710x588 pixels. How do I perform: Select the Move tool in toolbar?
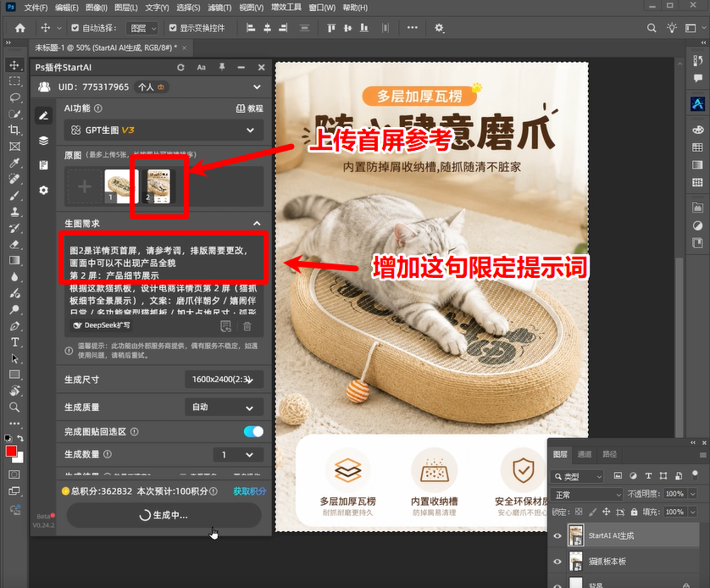(x=14, y=64)
